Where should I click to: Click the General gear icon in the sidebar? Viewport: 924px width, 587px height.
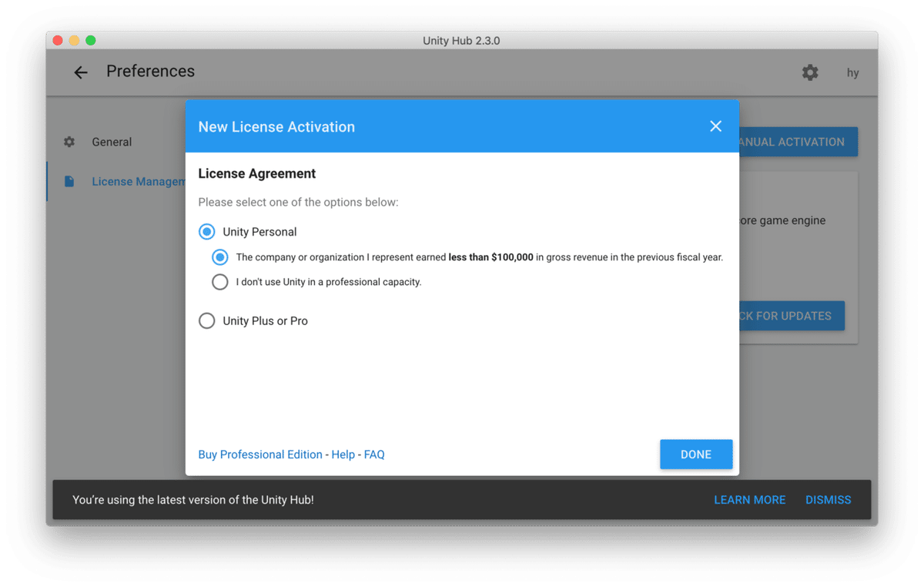69,142
